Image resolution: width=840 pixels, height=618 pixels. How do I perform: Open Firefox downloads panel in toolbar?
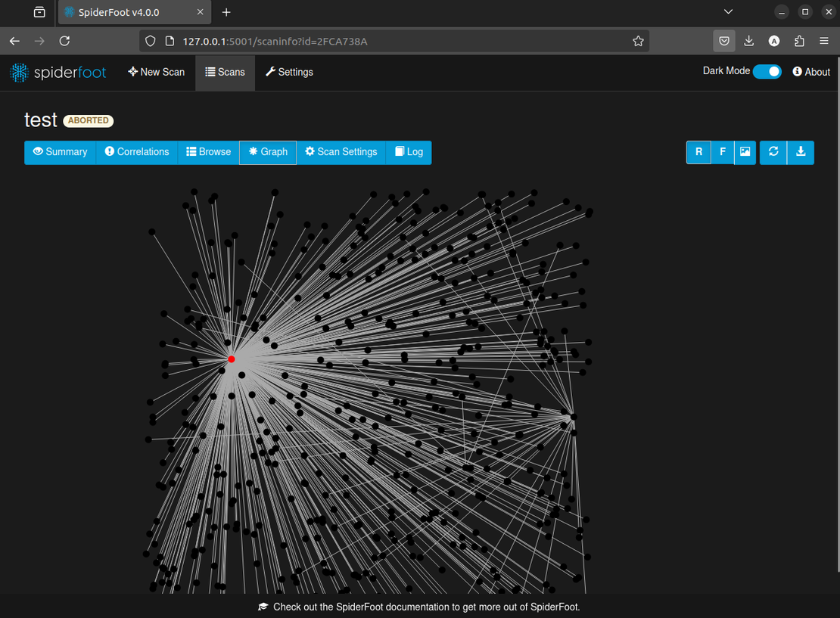tap(749, 41)
